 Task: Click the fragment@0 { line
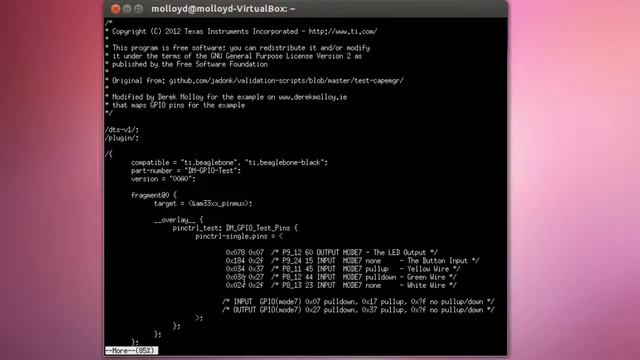[154, 195]
